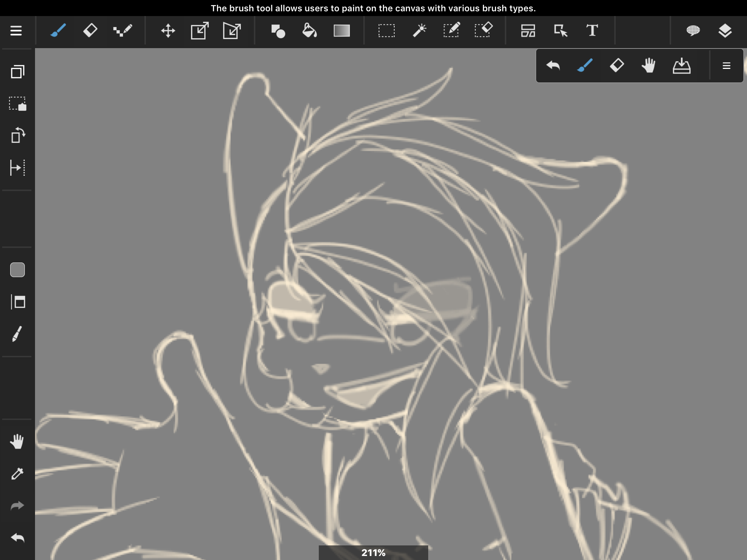
Task: Open the Layers panel
Action: pyautogui.click(x=725, y=31)
